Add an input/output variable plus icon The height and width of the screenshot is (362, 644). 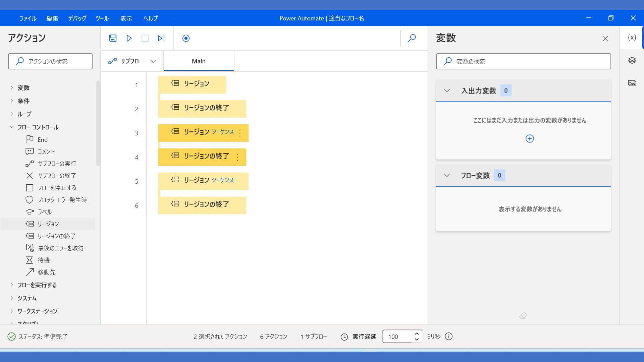(530, 139)
